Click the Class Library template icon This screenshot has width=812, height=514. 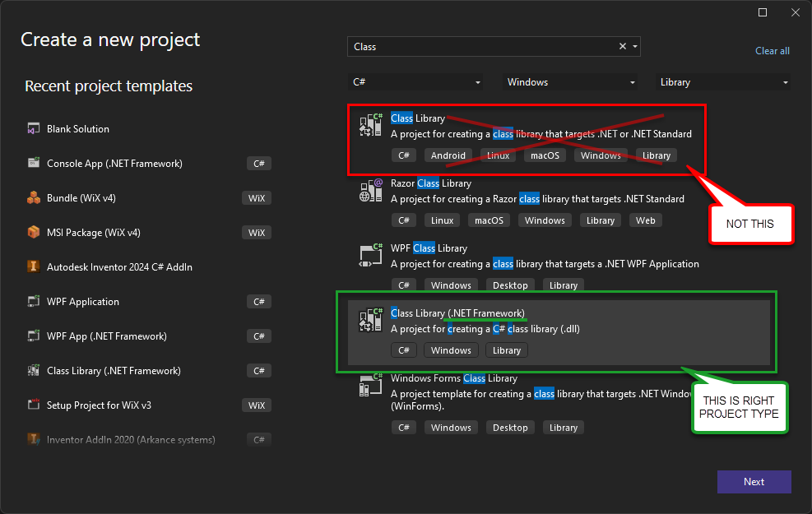tap(370, 125)
